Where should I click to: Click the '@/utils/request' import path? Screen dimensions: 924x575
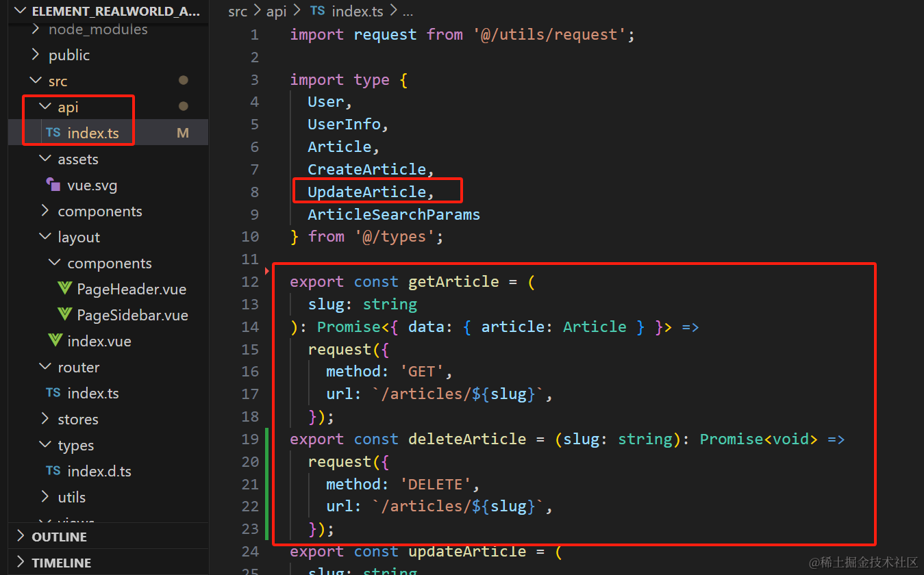(549, 34)
